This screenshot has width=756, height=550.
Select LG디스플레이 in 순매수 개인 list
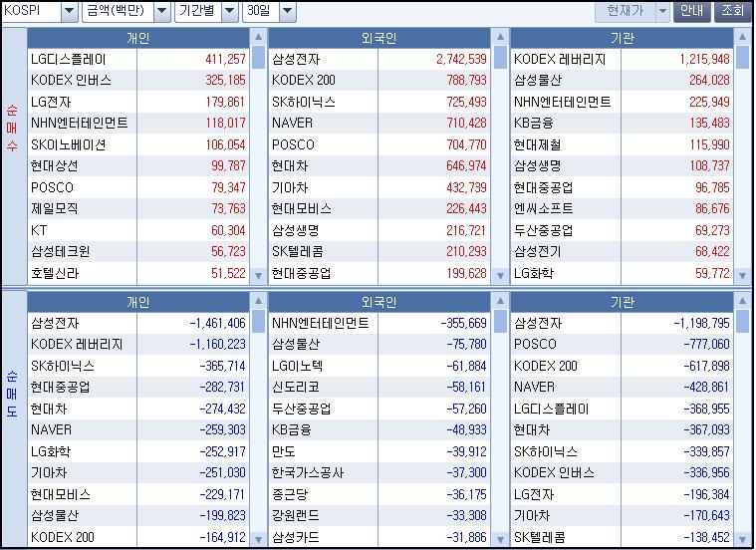[x=68, y=60]
